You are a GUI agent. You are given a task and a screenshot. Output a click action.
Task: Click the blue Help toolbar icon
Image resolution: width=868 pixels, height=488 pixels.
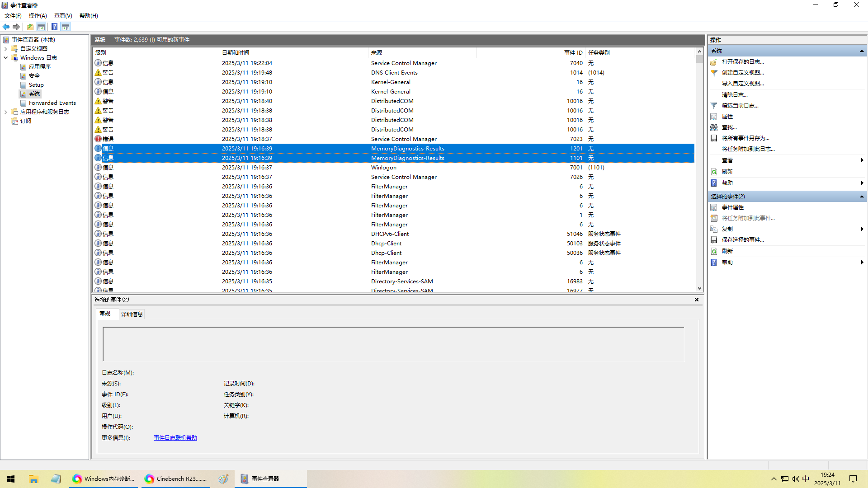54,27
